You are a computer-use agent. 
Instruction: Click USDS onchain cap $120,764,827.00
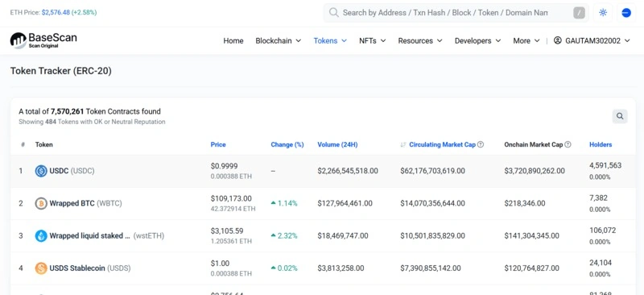pos(532,268)
